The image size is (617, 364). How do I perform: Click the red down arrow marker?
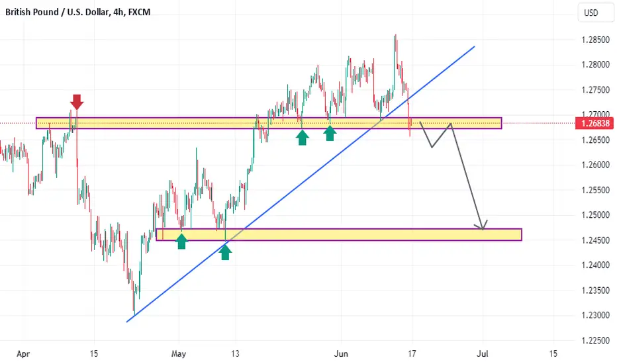point(77,102)
